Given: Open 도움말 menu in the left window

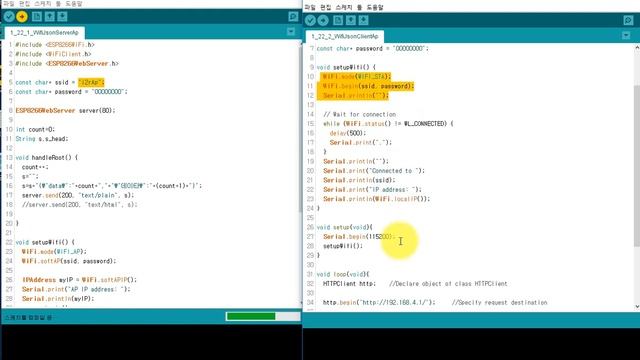Looking at the screenshot, I should (74, 4).
